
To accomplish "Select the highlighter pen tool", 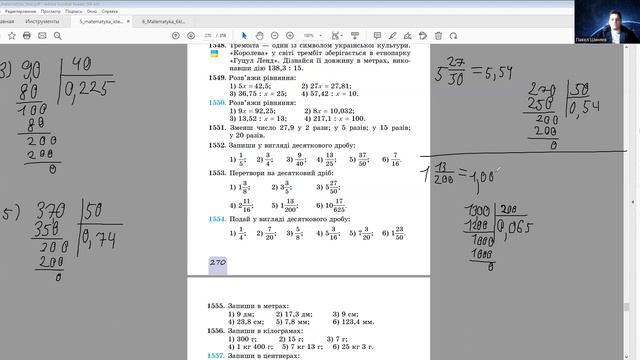I will 392,36.
